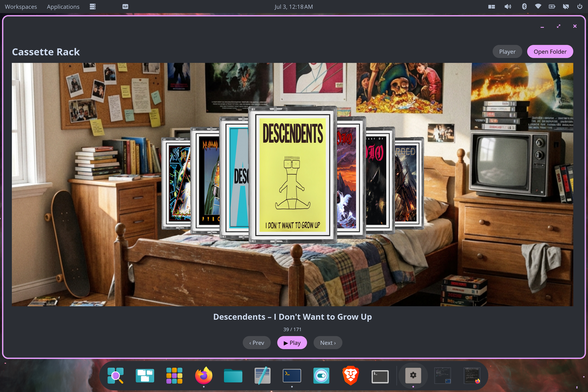The width and height of the screenshot is (588, 392).
Task: Open the volume control in the system tray
Action: tap(508, 7)
